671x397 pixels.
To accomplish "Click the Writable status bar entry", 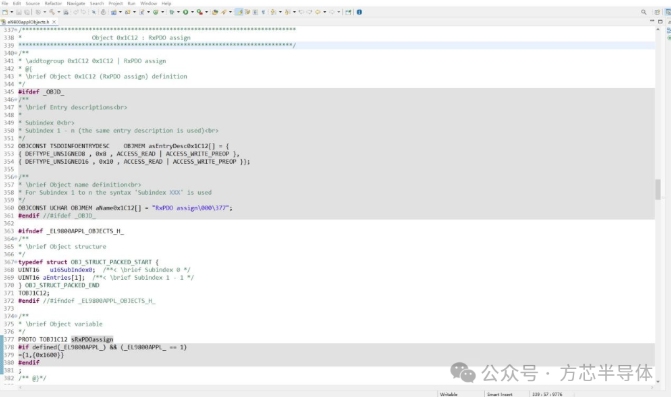I will [448, 394].
